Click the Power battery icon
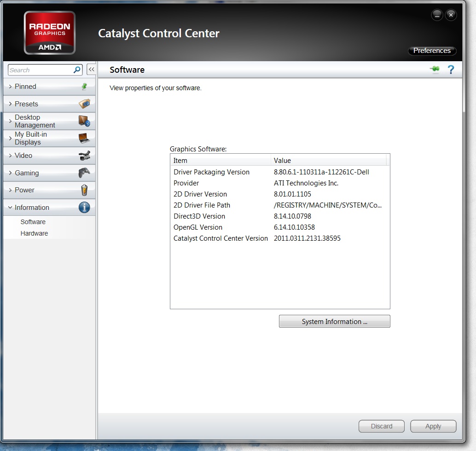This screenshot has width=476, height=451. coord(84,190)
